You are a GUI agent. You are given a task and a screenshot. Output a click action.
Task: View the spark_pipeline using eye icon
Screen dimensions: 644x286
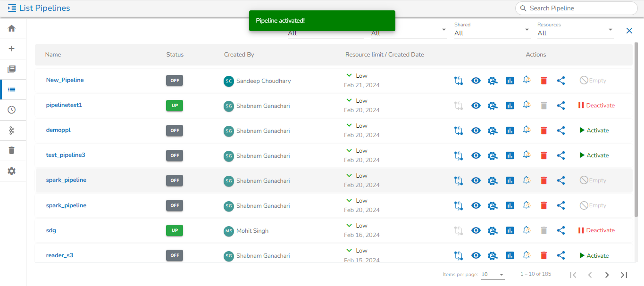(x=476, y=180)
